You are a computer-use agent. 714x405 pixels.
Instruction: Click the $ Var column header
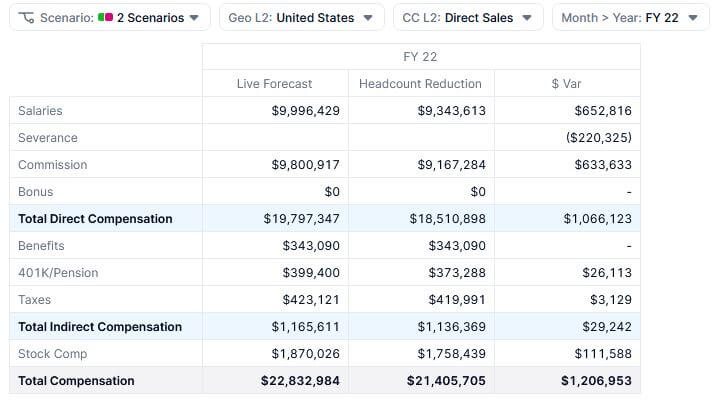[x=567, y=84]
